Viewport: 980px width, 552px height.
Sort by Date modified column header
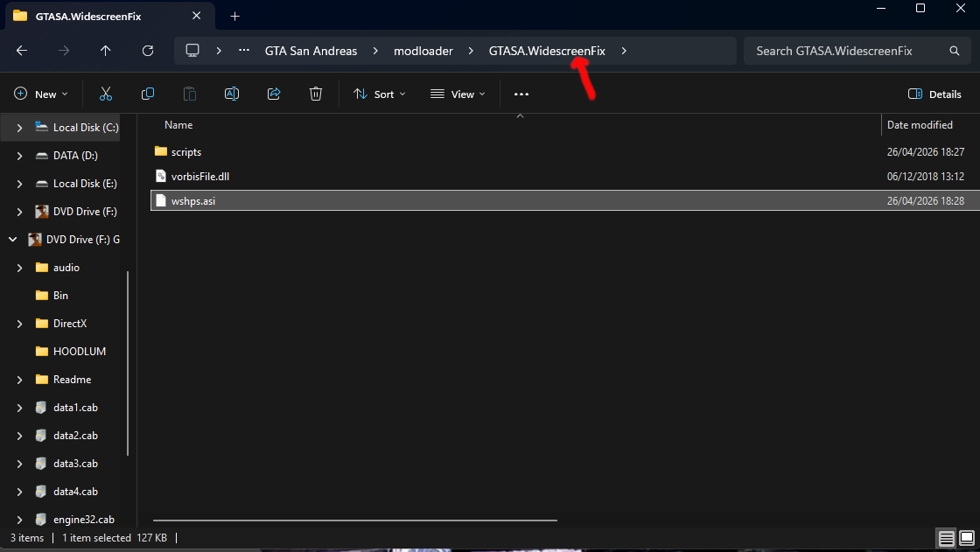920,125
